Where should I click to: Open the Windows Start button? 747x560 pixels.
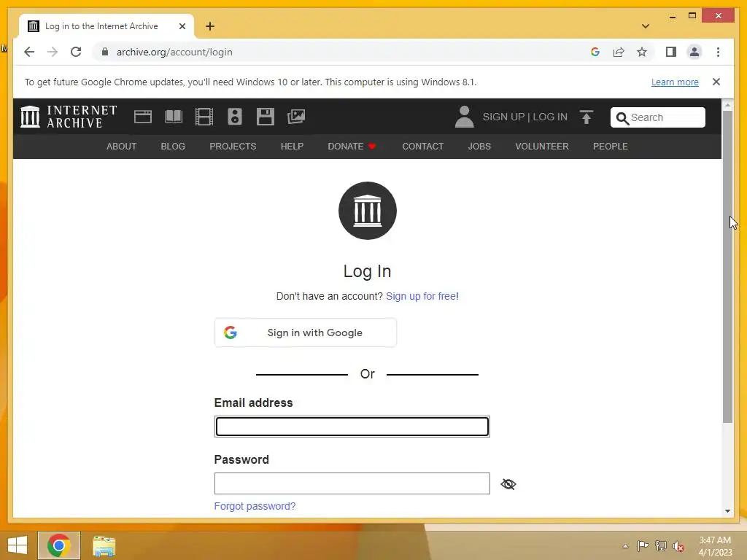click(18, 545)
